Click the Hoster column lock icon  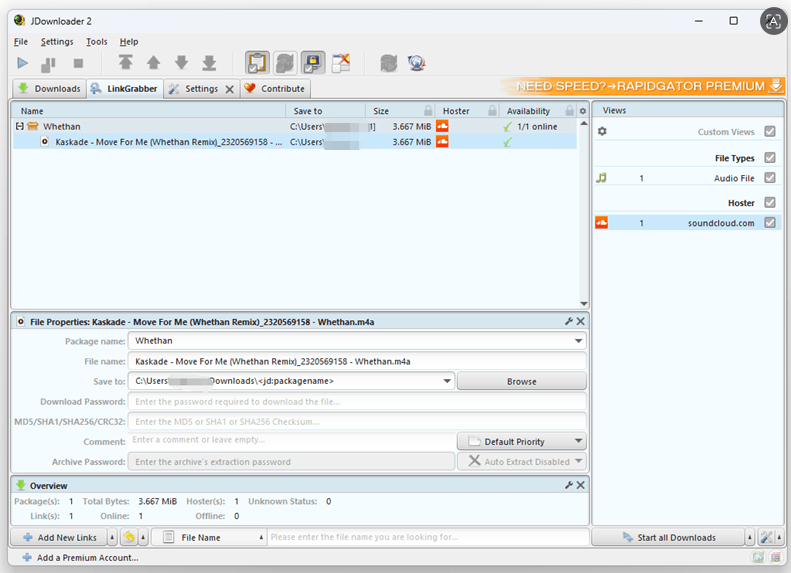click(x=492, y=110)
